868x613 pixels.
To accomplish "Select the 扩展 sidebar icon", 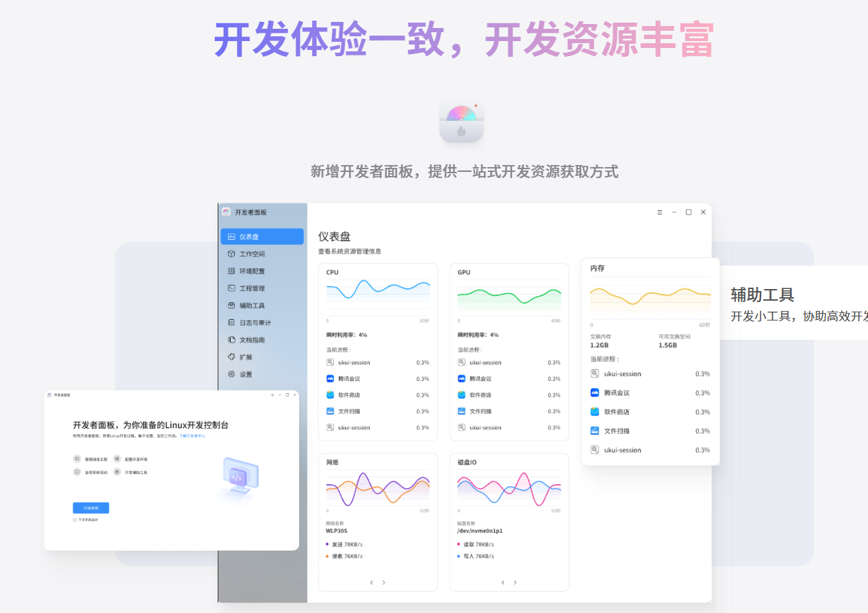I will pos(232,356).
